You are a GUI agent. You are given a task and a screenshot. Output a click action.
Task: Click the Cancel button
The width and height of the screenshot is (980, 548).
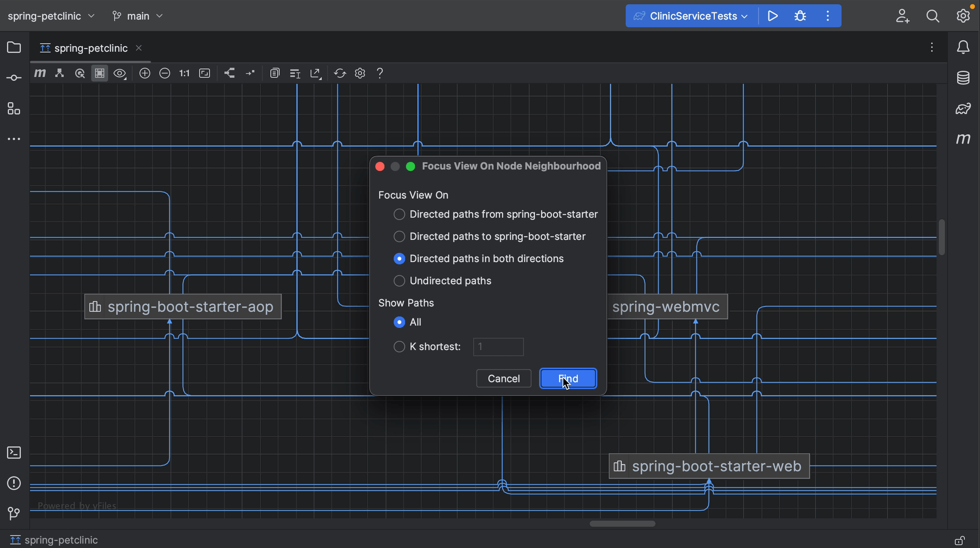pyautogui.click(x=503, y=378)
